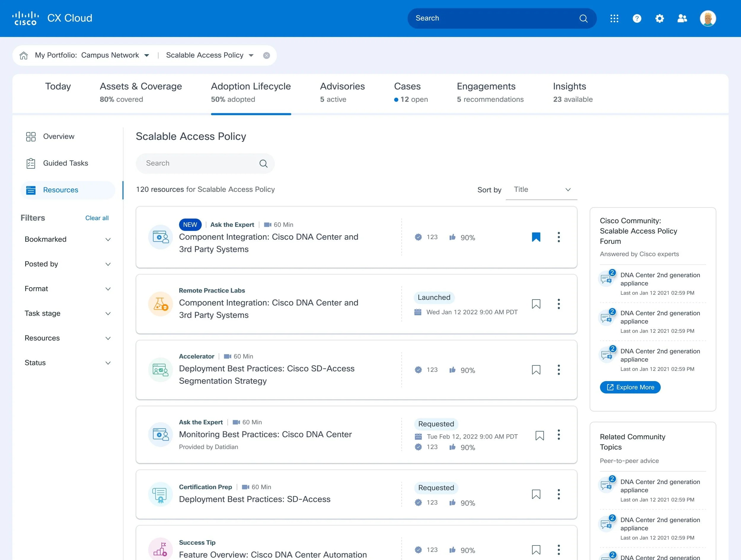The height and width of the screenshot is (560, 741).
Task: Remove bookmark from NEW Ask the Expert card
Action: pos(536,237)
